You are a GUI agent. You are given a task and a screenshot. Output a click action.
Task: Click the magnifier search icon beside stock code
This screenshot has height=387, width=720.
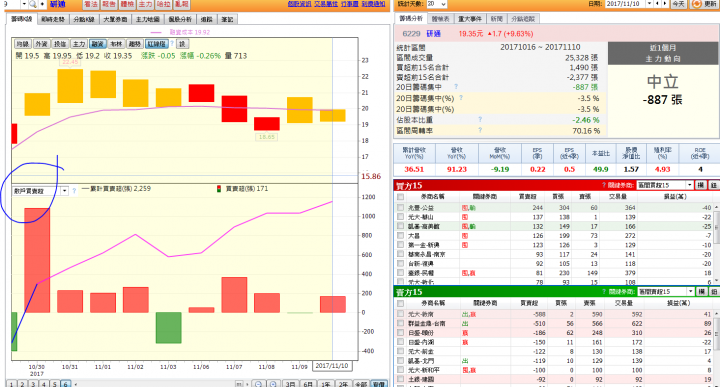(x=33, y=4)
